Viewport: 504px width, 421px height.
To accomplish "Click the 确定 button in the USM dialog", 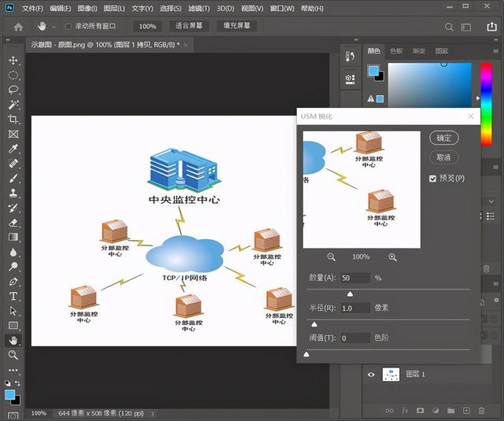I will 444,138.
